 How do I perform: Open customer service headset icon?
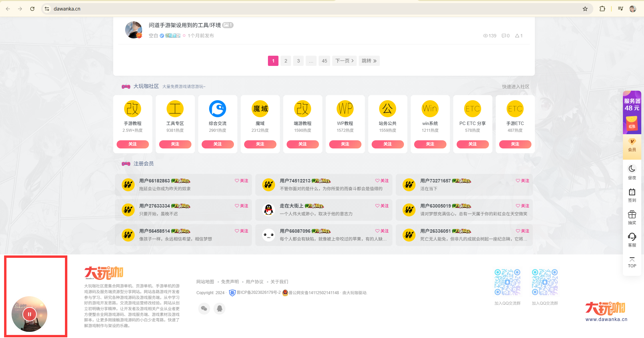tap(632, 236)
